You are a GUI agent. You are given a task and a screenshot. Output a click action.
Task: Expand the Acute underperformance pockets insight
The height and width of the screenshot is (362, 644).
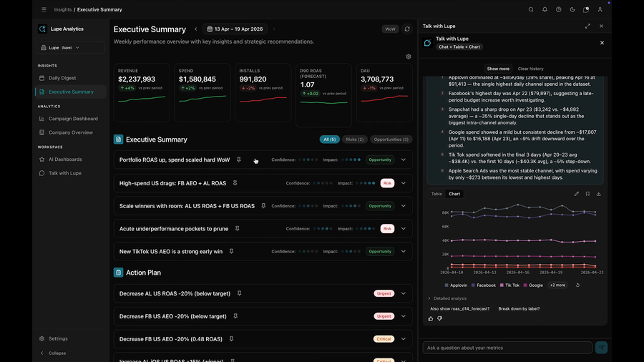404,229
